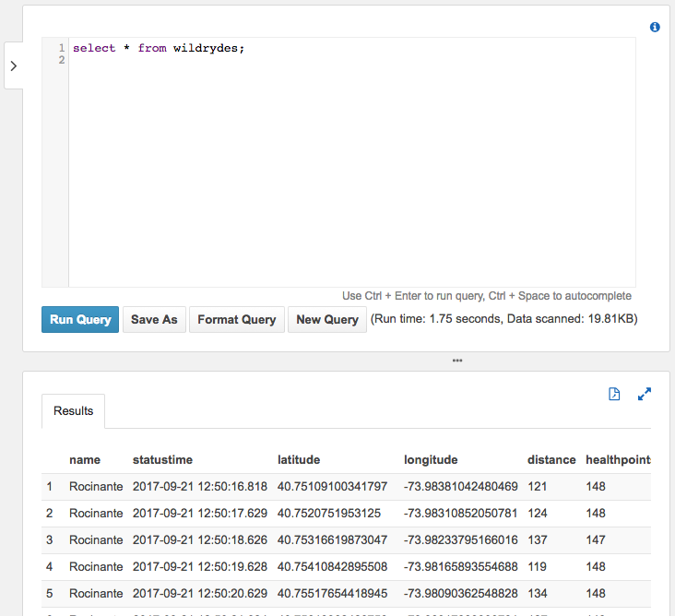
Task: Click longitude -73.98165893554688 cell
Action: (461, 566)
